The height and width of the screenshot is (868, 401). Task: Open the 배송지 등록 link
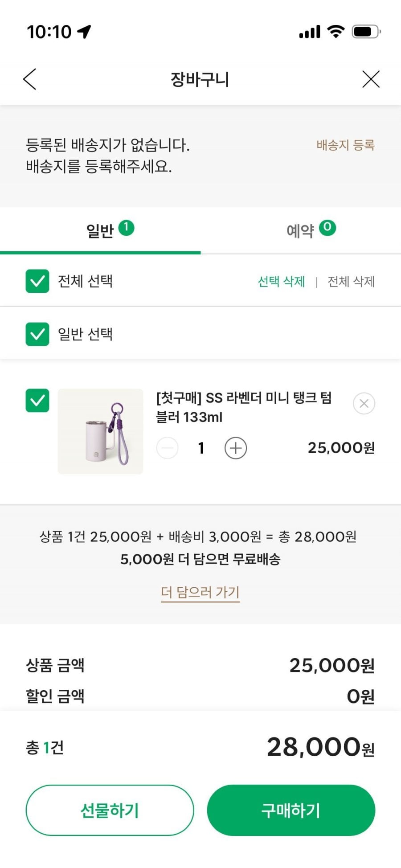point(345,145)
